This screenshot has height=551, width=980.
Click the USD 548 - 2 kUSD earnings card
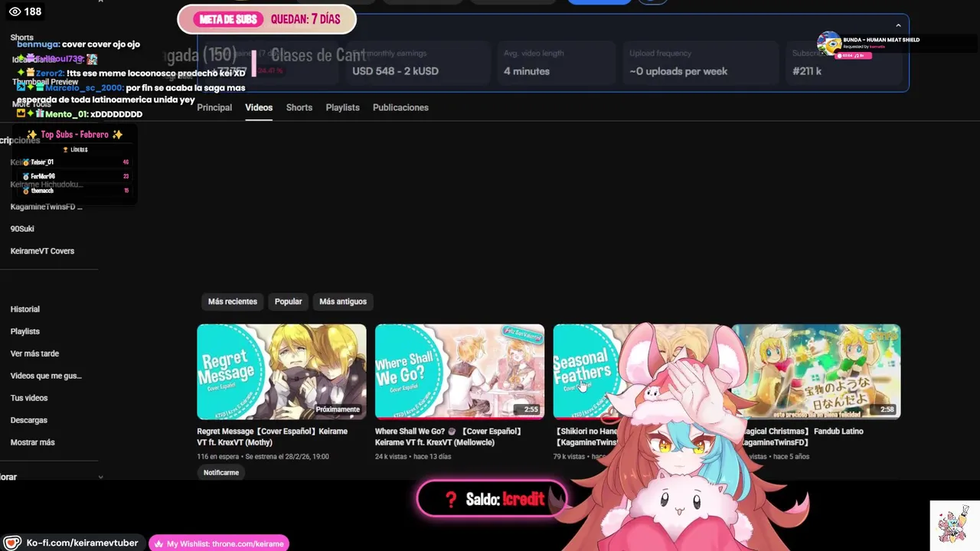(417, 63)
